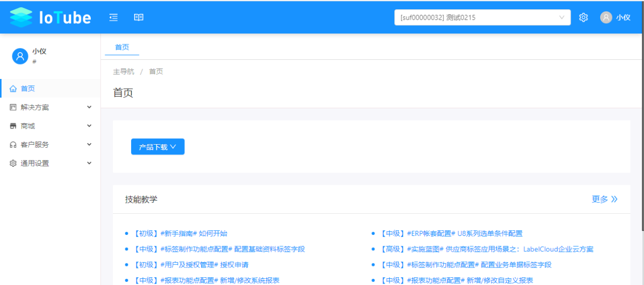Open the 产品下载 dropdown button
The width and height of the screenshot is (644, 285).
[158, 147]
